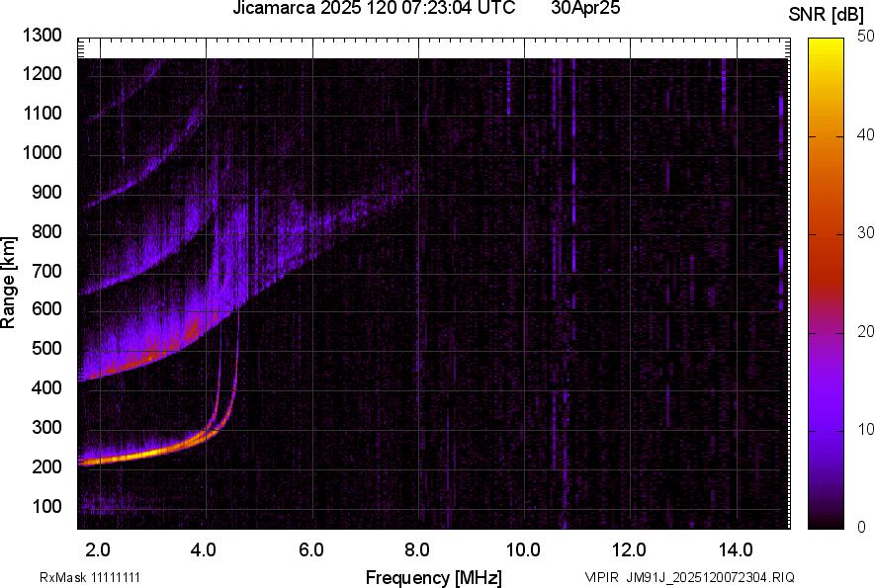The height and width of the screenshot is (588, 874).
Task: Click the Range [km] axis label
Action: point(8,283)
